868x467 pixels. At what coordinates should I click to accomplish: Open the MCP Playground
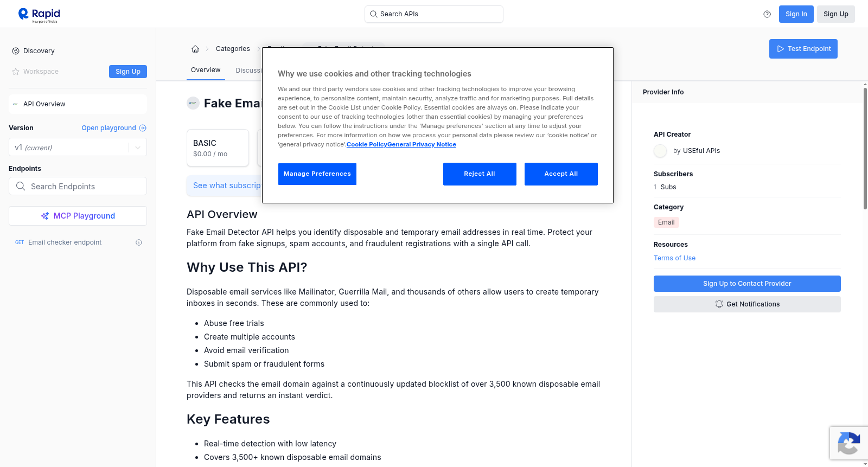[78, 216]
